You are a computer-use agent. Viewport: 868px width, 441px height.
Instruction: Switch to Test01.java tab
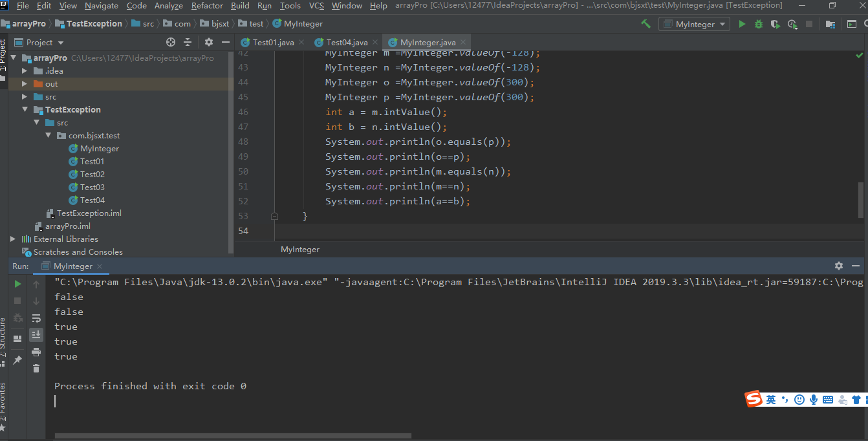point(273,42)
